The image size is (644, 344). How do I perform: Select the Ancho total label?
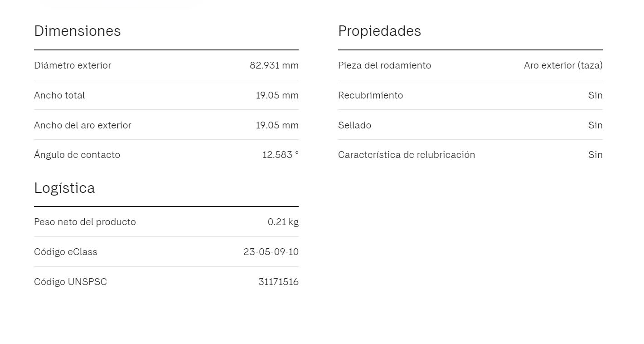click(59, 95)
